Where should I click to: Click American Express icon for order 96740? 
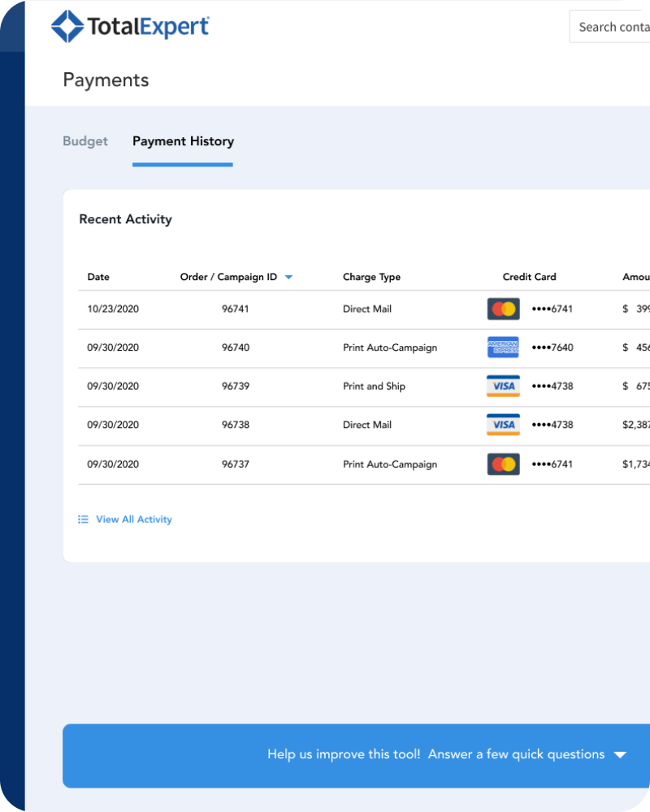coord(503,348)
